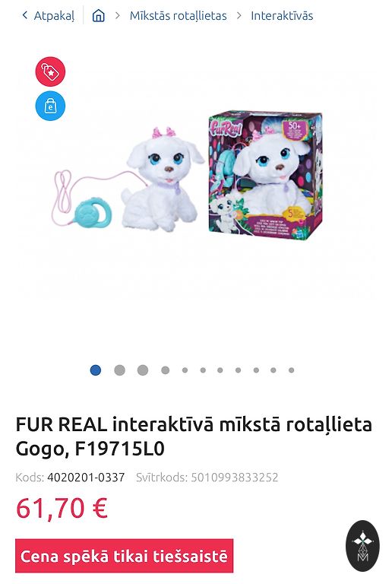The width and height of the screenshot is (392, 584).
Task: Open the round chat assistant icon
Action: [x=362, y=546]
